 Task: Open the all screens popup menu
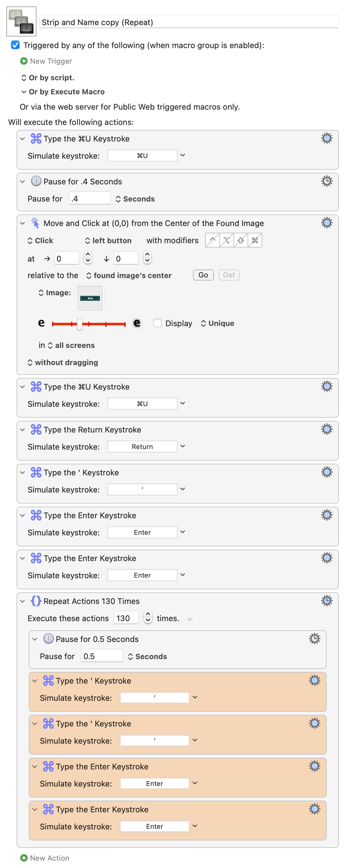point(71,345)
